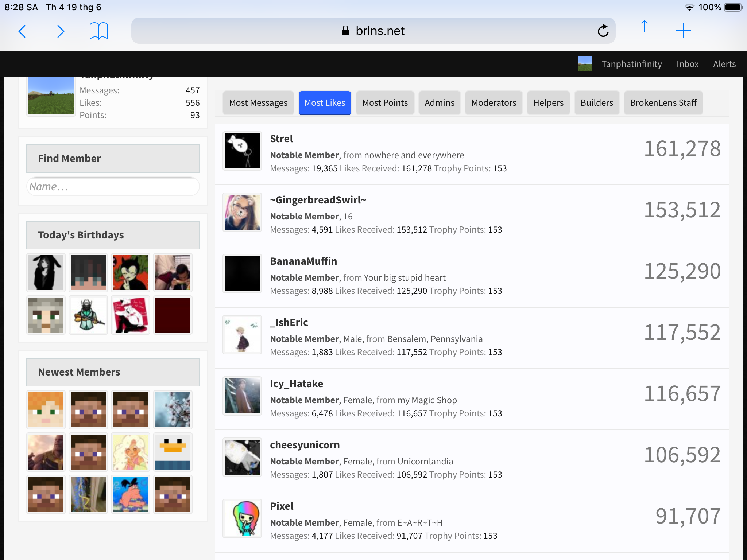The width and height of the screenshot is (747, 560).
Task: Open the _IshEric name link
Action: pos(289,323)
